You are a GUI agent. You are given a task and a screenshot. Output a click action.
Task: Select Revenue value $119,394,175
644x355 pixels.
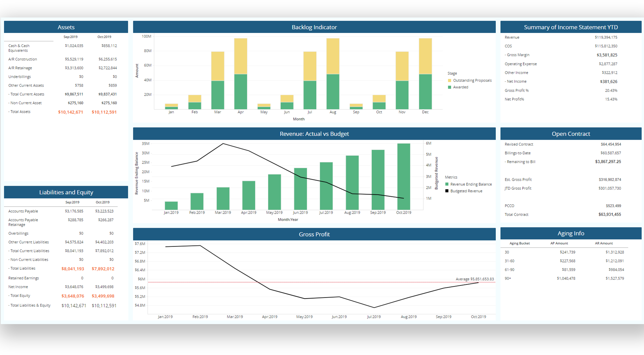click(606, 37)
